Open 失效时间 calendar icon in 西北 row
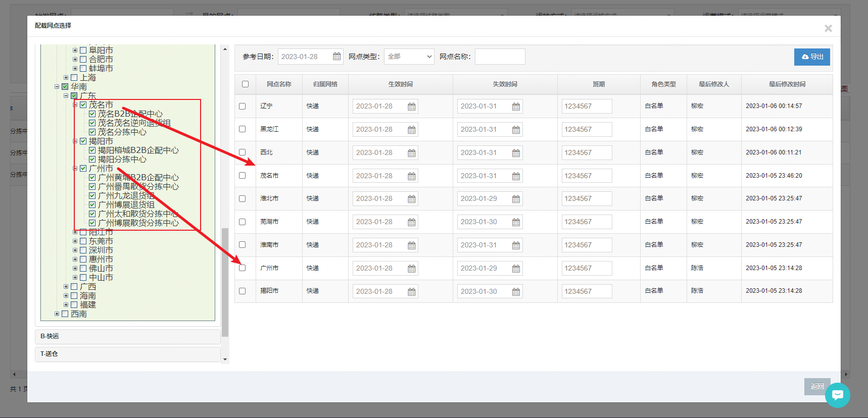This screenshot has height=418, width=868. (516, 153)
